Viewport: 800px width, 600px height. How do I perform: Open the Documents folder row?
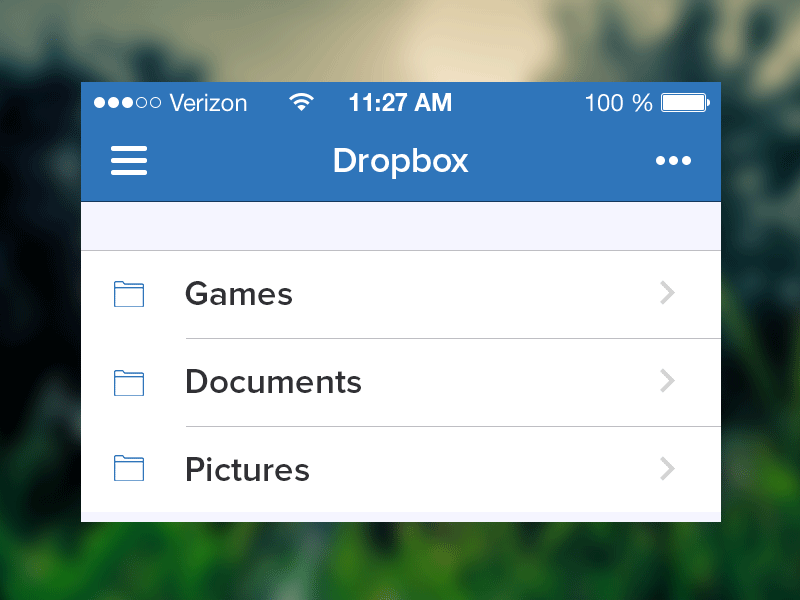(x=400, y=381)
